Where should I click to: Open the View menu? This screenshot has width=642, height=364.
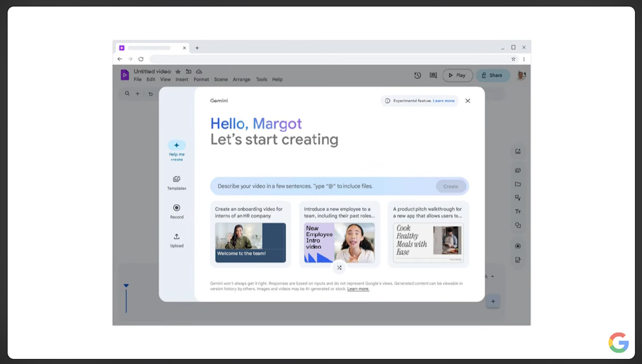[165, 80]
